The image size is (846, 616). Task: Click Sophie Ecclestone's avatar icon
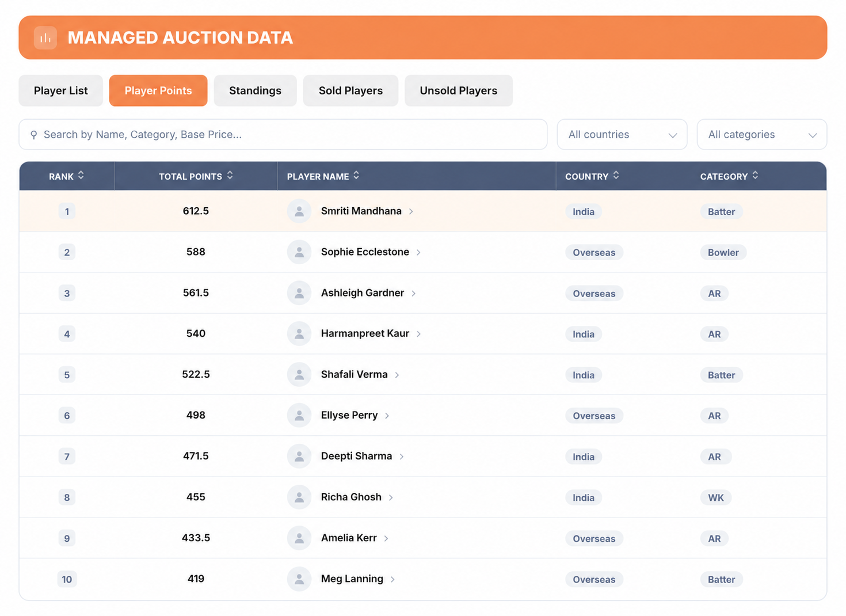(x=299, y=252)
